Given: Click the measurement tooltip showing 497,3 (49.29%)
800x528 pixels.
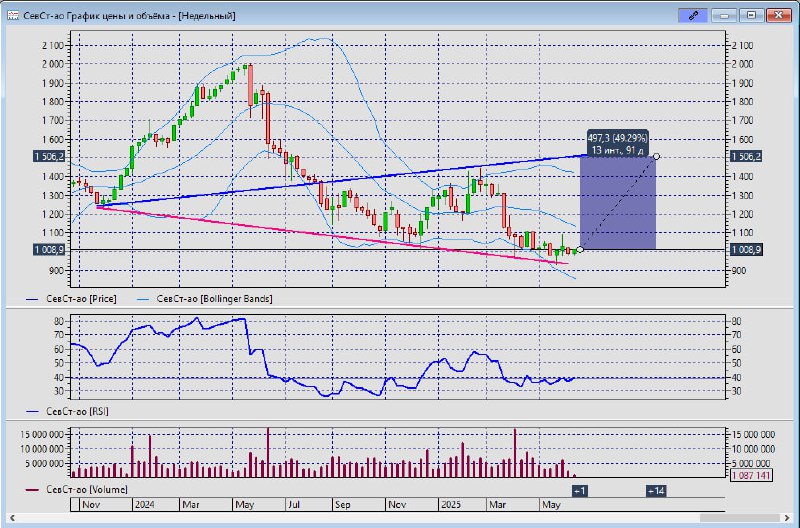Looking at the screenshot, I should pos(617,143).
